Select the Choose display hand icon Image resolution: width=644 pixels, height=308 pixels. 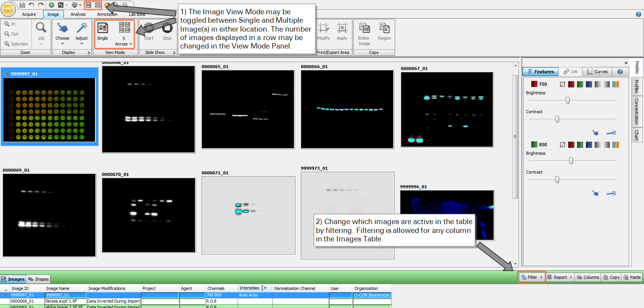(x=62, y=28)
